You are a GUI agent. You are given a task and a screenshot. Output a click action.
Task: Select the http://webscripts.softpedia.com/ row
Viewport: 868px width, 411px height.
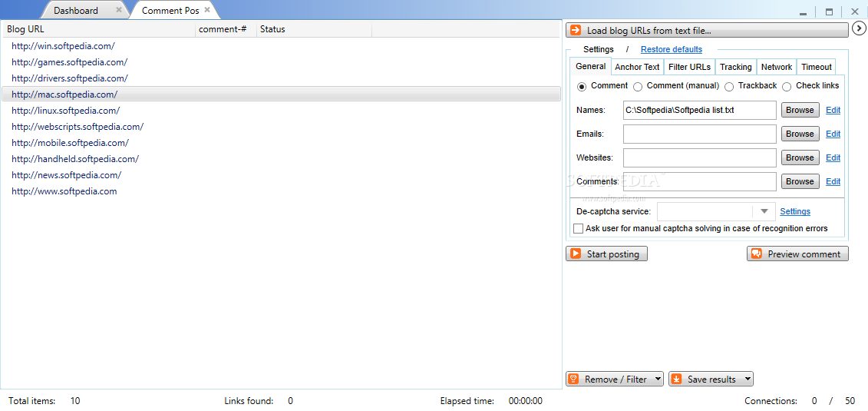[281, 126]
